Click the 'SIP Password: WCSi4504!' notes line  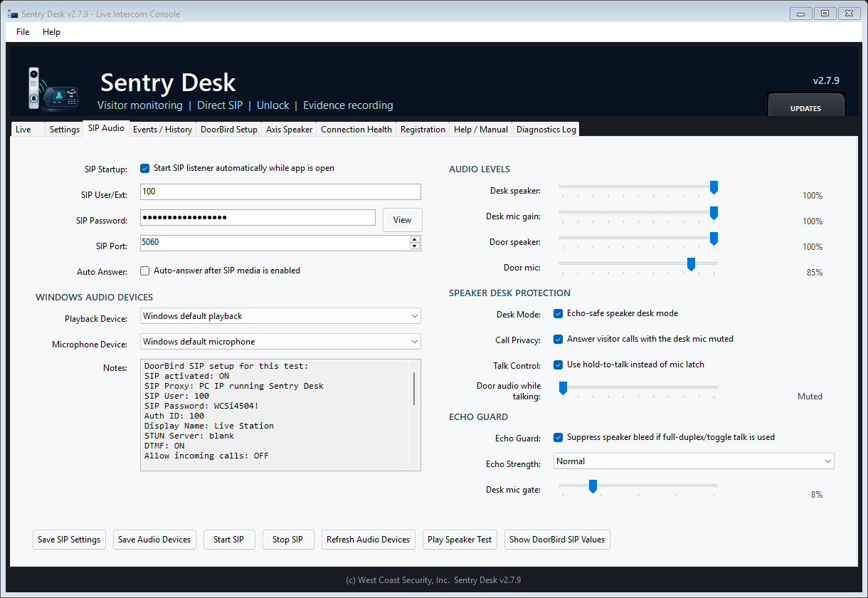201,406
